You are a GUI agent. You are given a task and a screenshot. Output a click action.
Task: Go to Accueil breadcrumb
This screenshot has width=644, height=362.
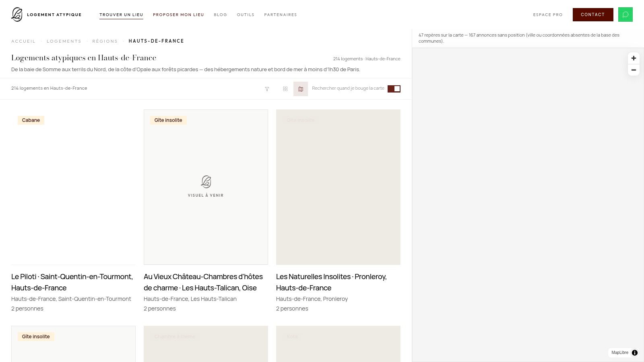click(23, 41)
